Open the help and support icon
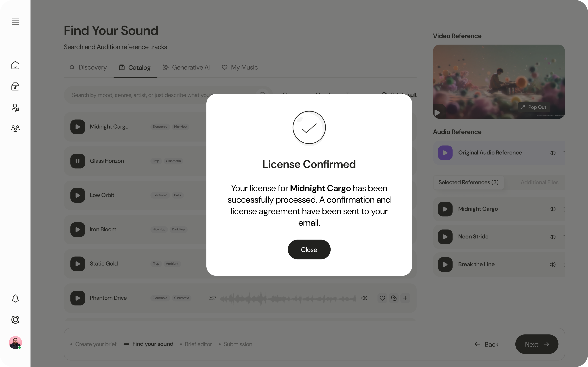Screen dimensions: 588x367 tap(15, 320)
